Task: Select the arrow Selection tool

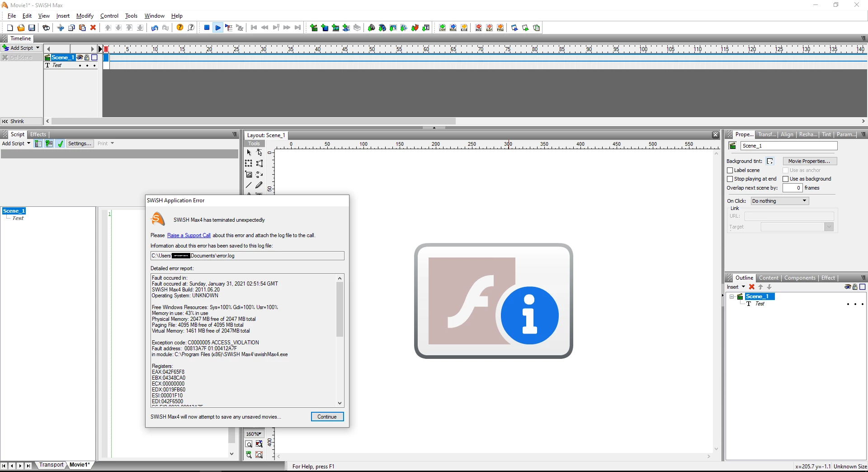Action: coord(249,153)
